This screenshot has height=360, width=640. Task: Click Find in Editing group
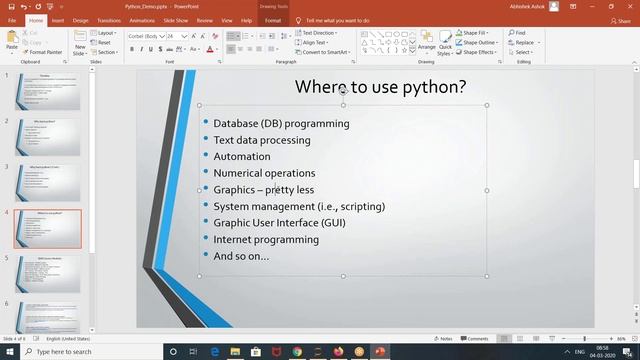click(517, 33)
